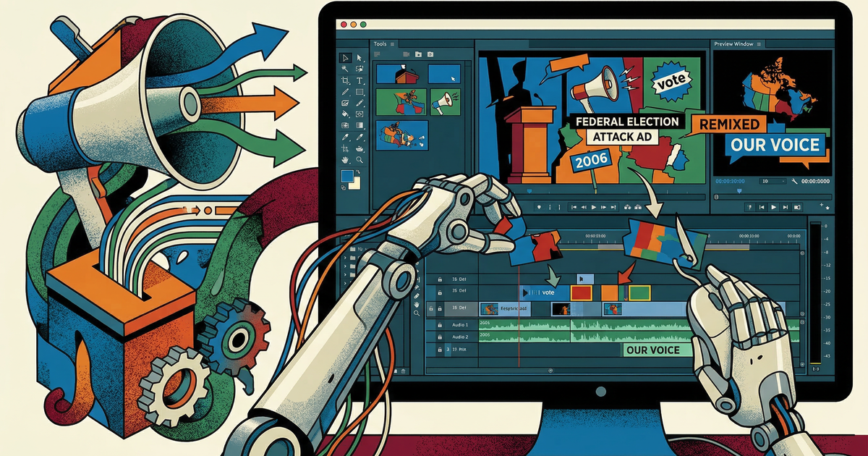Select the megaphone clip thumbnail
The height and width of the screenshot is (456, 868).
pos(445,101)
